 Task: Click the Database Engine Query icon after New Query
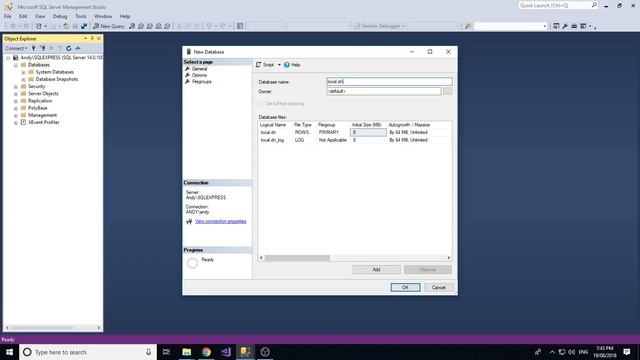(x=132, y=26)
